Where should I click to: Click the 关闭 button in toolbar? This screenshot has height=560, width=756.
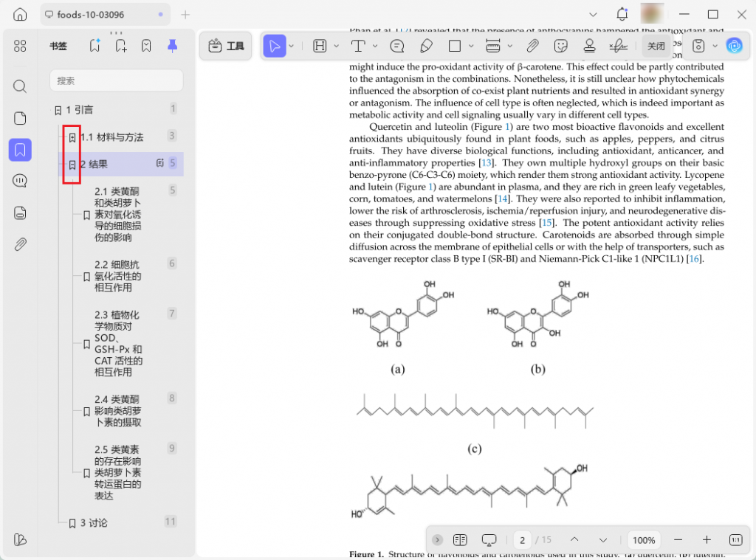[x=656, y=46]
